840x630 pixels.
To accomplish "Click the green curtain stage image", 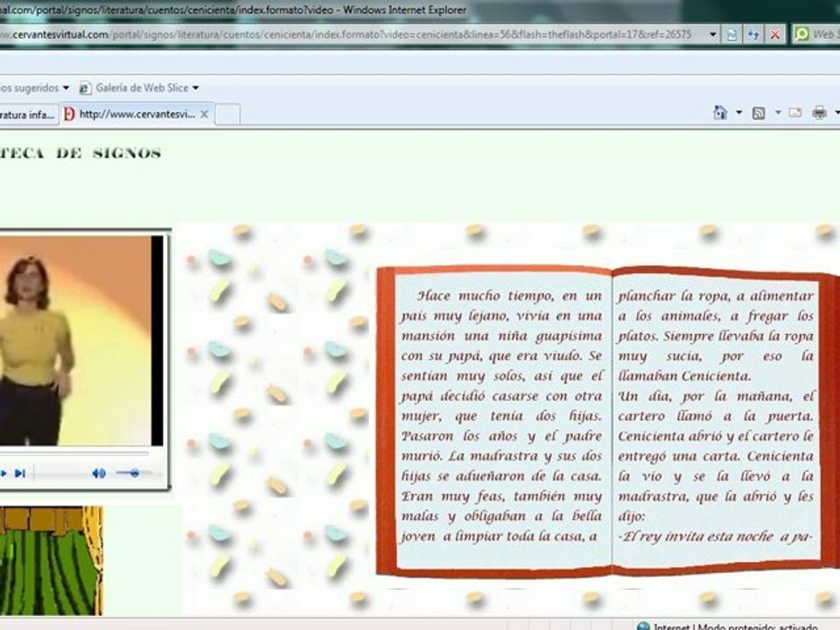I will [x=51, y=560].
